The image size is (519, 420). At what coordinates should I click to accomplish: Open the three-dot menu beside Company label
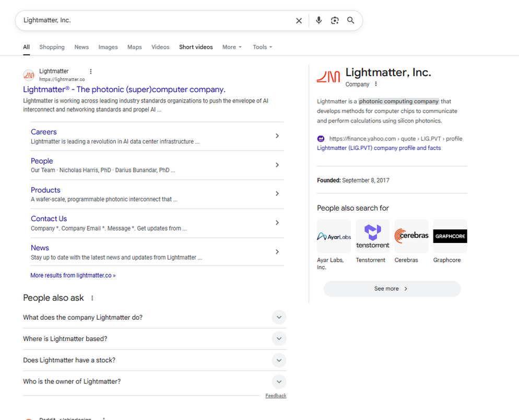(376, 84)
